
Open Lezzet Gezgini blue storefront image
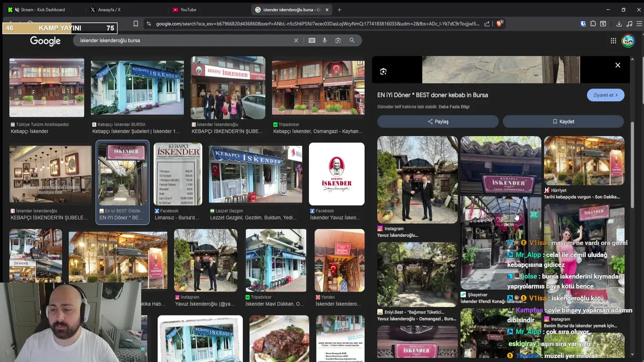click(256, 174)
